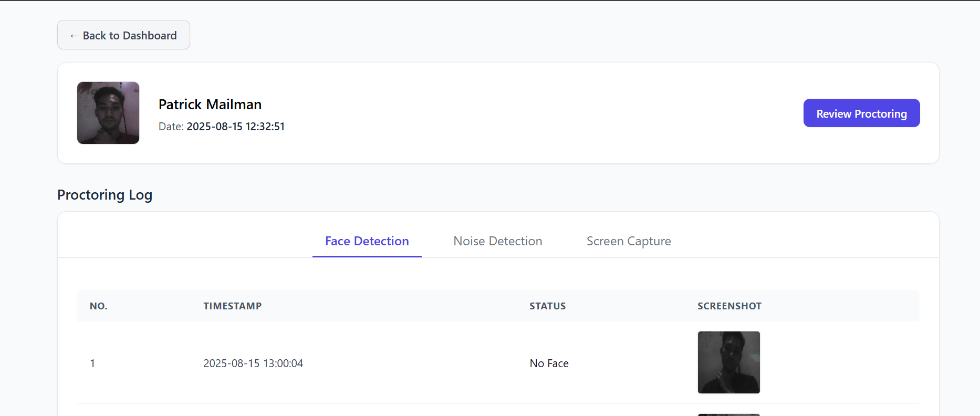Open the Screen Capture tab
This screenshot has height=416, width=980.
(628, 241)
